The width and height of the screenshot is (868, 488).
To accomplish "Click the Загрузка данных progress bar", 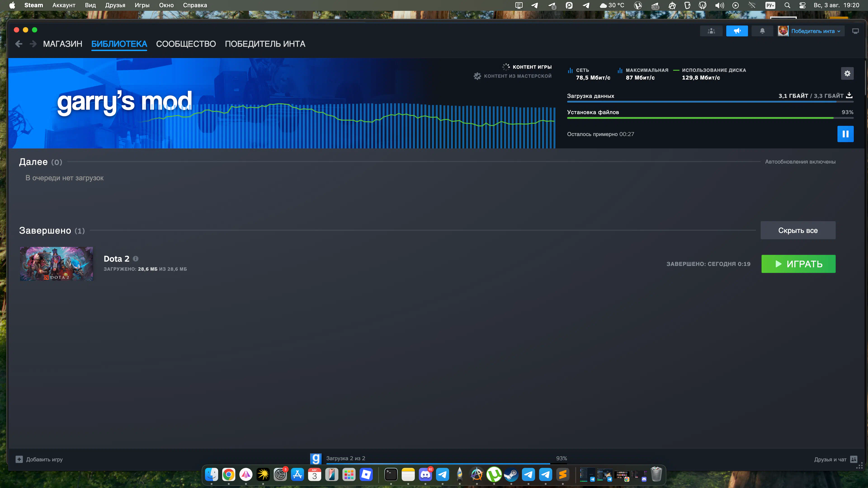I will point(710,101).
